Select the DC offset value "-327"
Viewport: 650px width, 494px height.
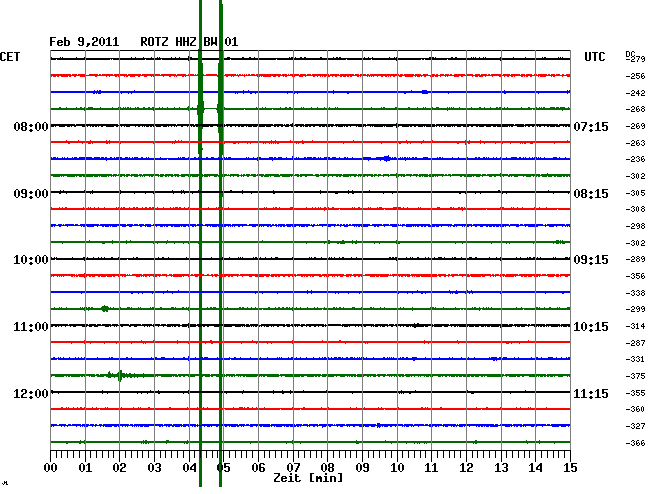635,426
